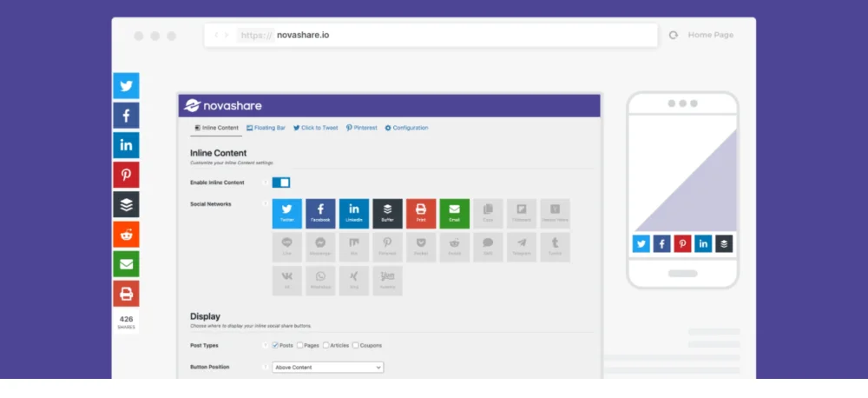Image resolution: width=868 pixels, height=398 pixels.
Task: Enable the greyed-out WhatsApp network tile
Action: (320, 281)
